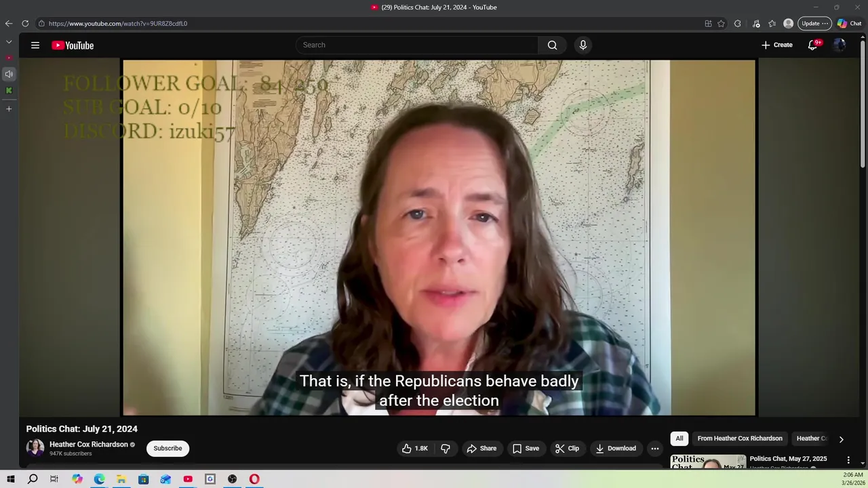The image size is (868, 488).
Task: Open Heather Cox Richardson channel name link
Action: point(88,445)
